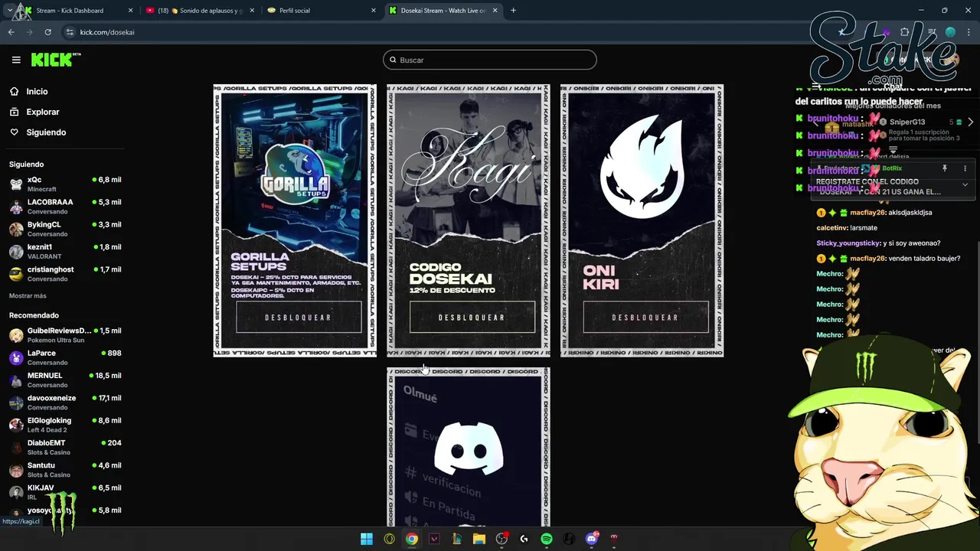
Task: Open BykingCL channel
Action: pyautogui.click(x=65, y=229)
